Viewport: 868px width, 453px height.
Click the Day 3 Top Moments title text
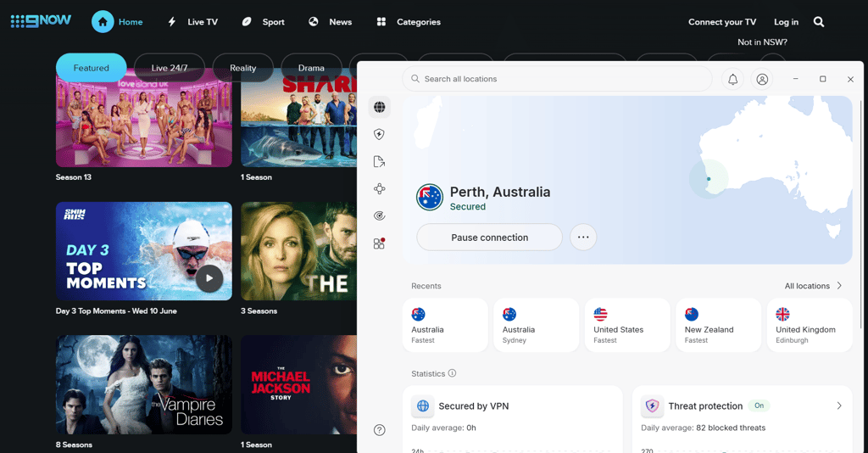116,311
